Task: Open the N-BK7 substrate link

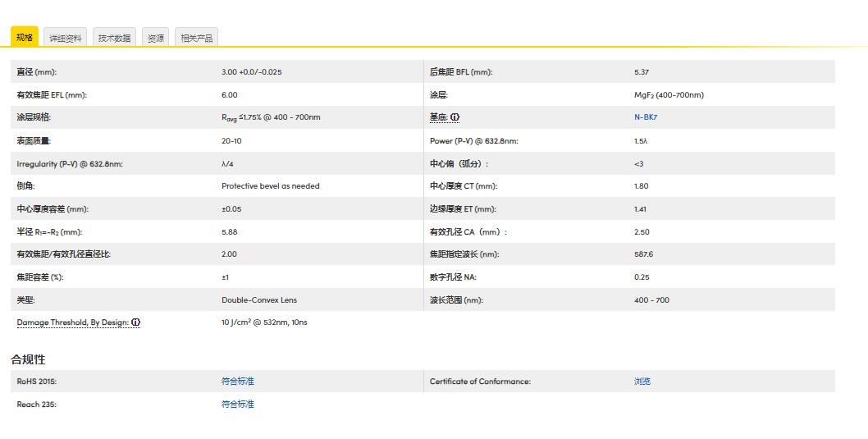Action: click(646, 117)
